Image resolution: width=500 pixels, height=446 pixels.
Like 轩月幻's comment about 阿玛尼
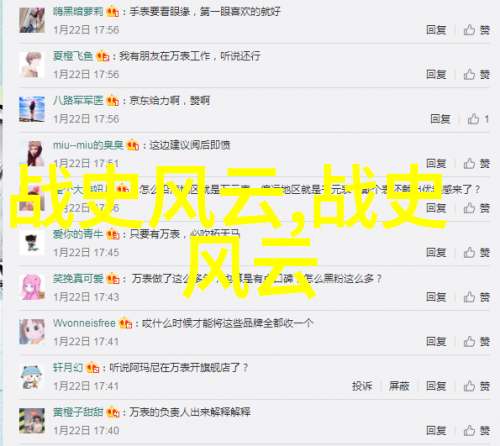point(477,386)
